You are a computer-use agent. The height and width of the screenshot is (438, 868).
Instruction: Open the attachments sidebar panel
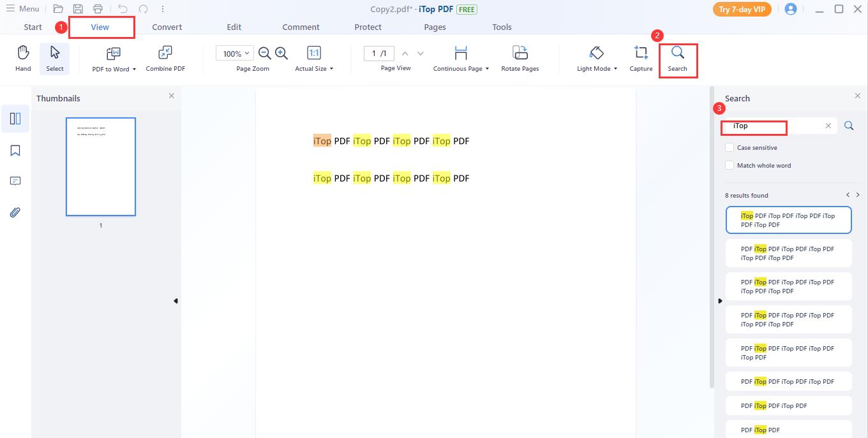tap(15, 212)
